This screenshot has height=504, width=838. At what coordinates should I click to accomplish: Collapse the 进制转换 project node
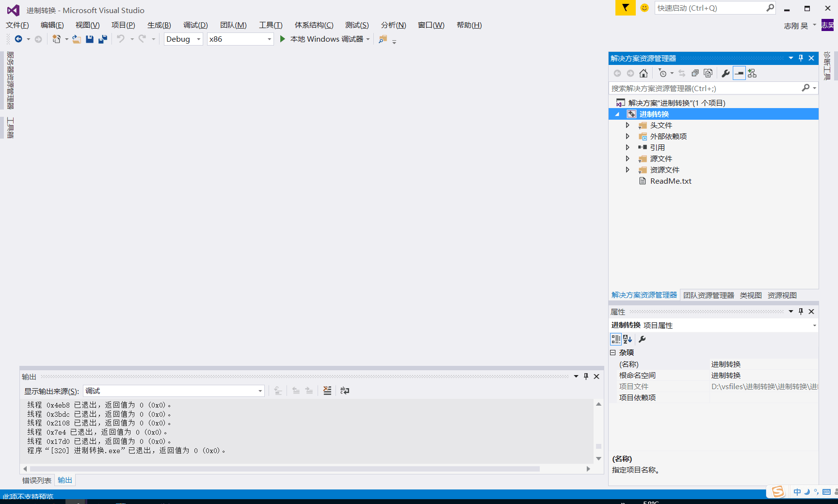tap(617, 114)
